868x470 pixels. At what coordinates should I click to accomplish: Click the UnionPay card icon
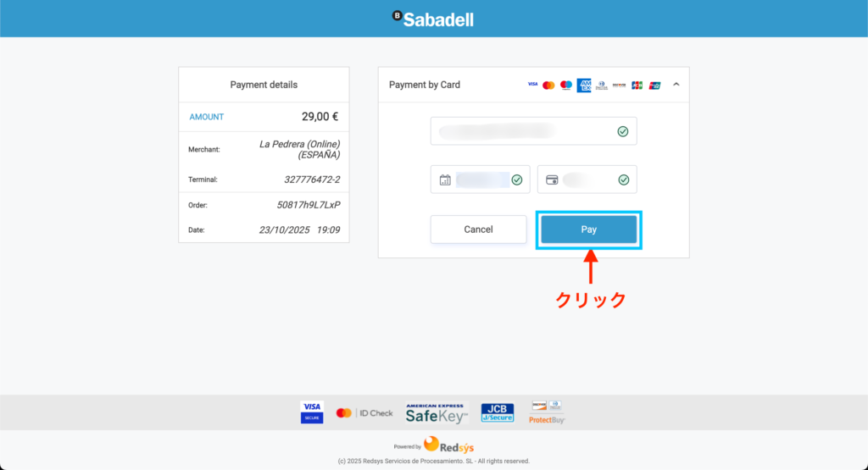click(654, 85)
